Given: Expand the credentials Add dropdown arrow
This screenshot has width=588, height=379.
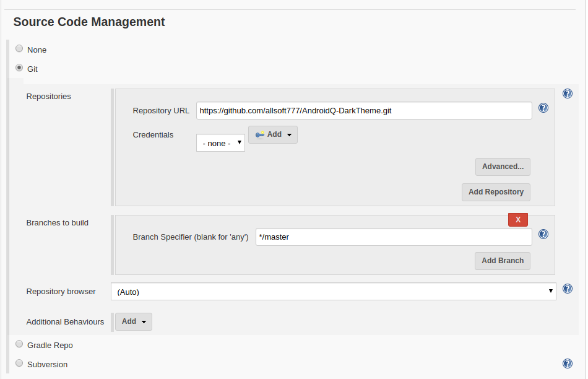Looking at the screenshot, I should (x=289, y=135).
